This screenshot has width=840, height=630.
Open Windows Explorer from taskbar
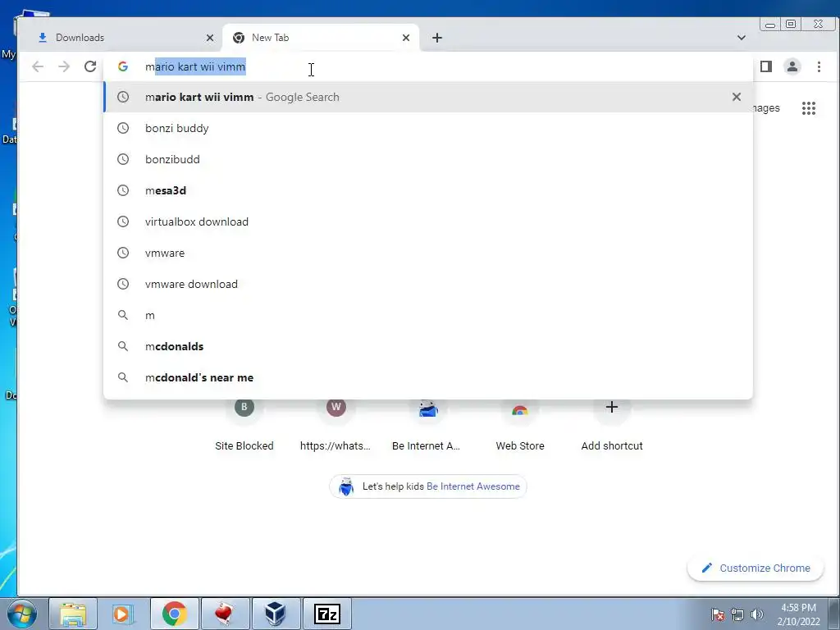pyautogui.click(x=73, y=614)
